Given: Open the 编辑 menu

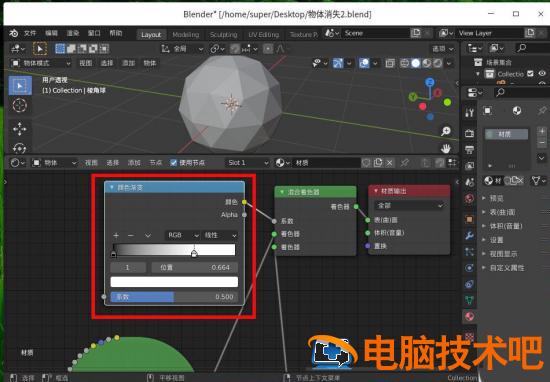Looking at the screenshot, I should (51, 33).
